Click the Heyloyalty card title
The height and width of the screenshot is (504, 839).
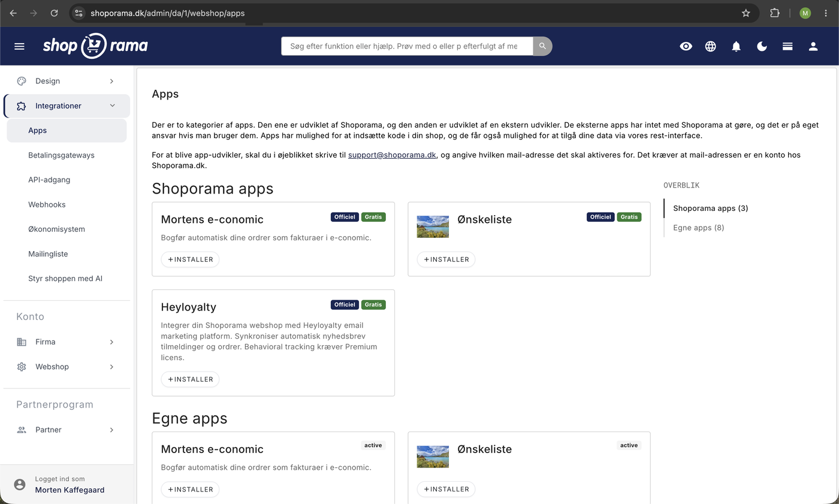click(189, 307)
